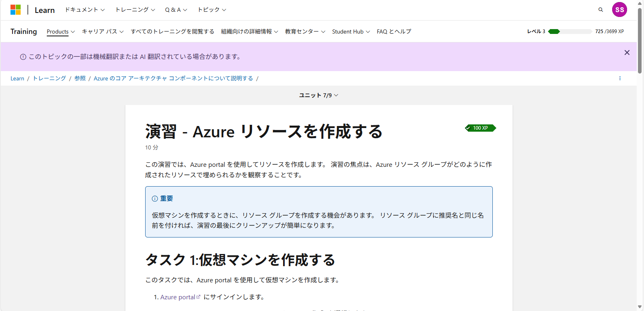
Task: Click the 100 XP badge
Action: tap(480, 128)
